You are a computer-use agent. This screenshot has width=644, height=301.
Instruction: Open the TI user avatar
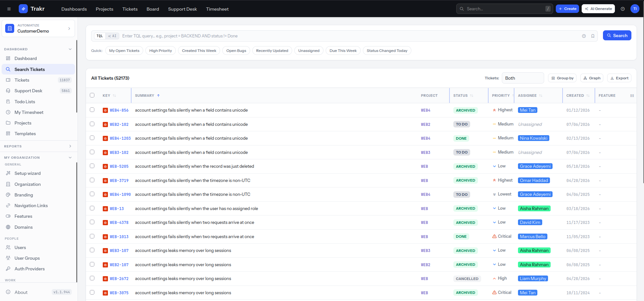[x=635, y=9]
